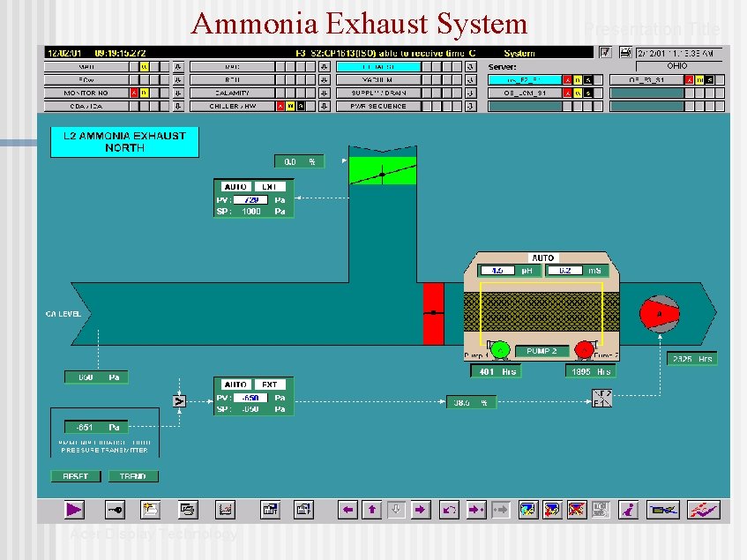Screen dimensions: 747x560
Task: Click the green damper at top duct
Action: [x=383, y=170]
